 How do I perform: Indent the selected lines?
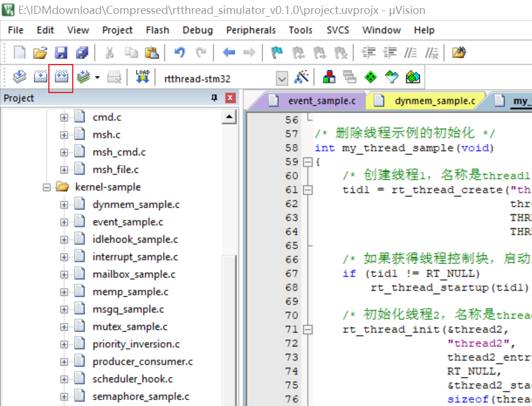click(x=368, y=52)
